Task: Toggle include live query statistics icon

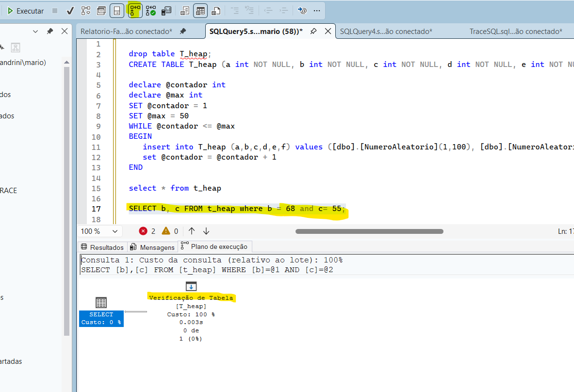Action: (x=151, y=11)
